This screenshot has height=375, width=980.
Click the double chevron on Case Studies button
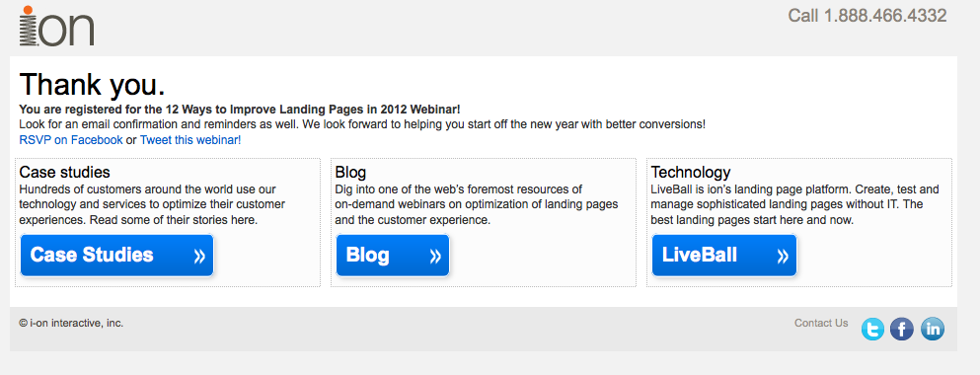tap(199, 256)
